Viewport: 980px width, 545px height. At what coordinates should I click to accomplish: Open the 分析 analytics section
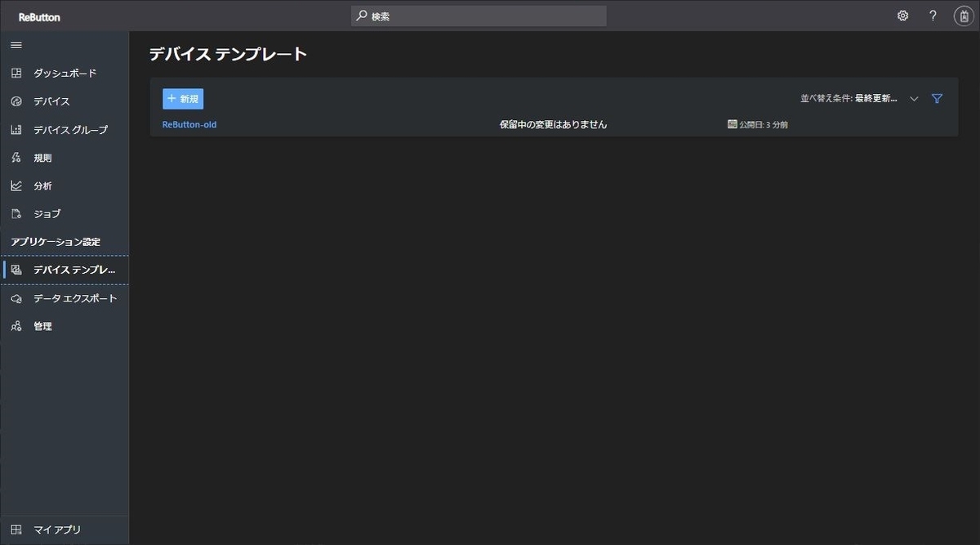[x=16, y=185]
